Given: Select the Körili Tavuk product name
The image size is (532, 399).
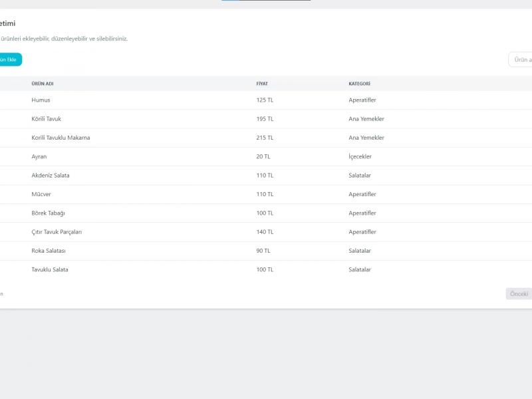Looking at the screenshot, I should 46,119.
